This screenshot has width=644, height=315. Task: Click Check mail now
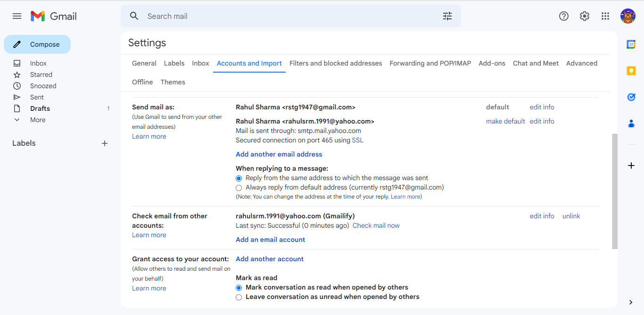point(376,225)
